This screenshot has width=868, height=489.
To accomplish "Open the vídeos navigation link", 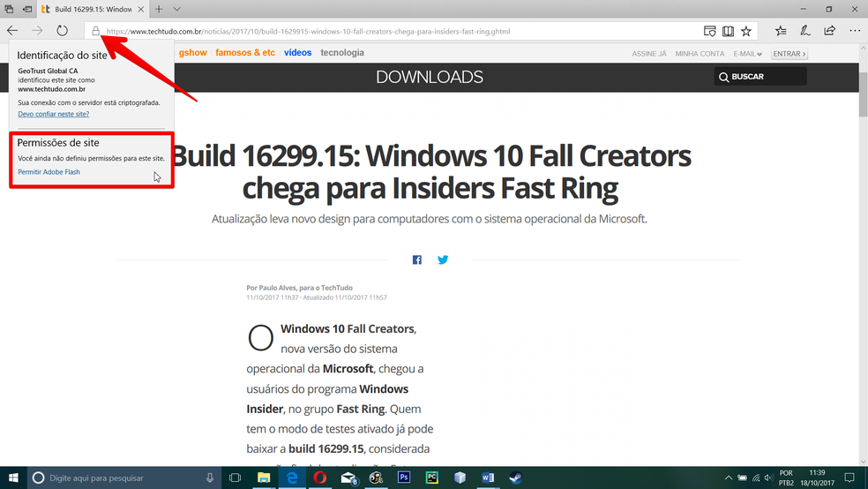I will pyautogui.click(x=298, y=53).
